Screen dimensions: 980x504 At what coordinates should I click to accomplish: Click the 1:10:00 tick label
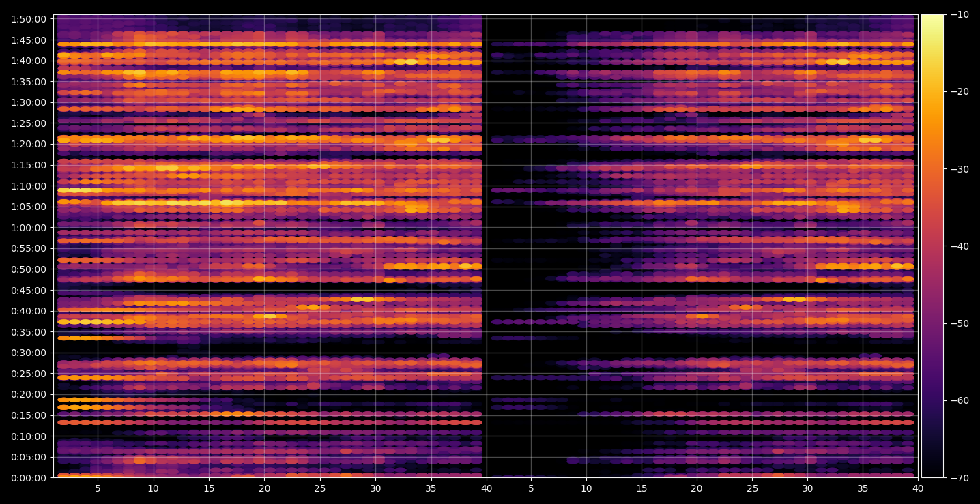[x=29, y=186]
